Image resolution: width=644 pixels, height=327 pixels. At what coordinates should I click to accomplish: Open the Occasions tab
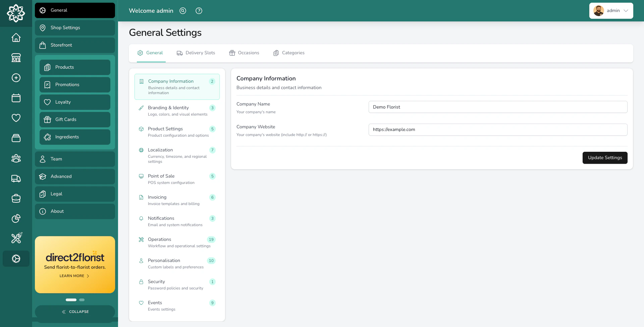tap(244, 53)
